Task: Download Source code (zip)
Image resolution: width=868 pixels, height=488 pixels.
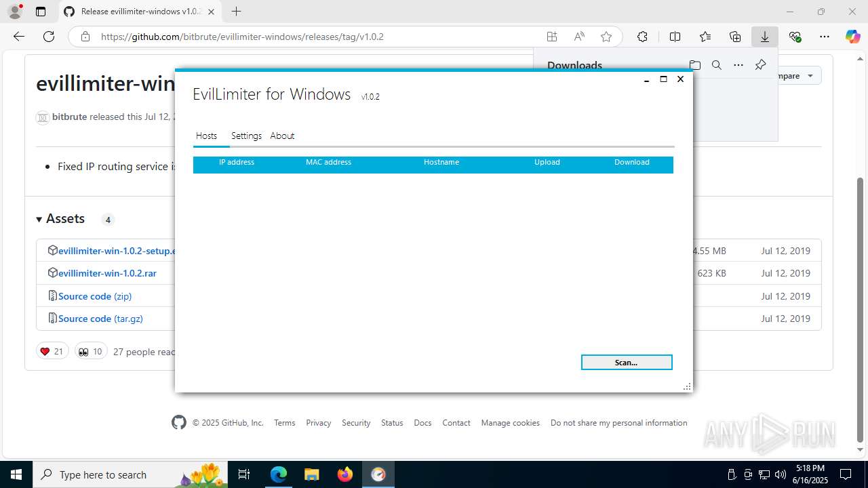Action: coord(95,296)
